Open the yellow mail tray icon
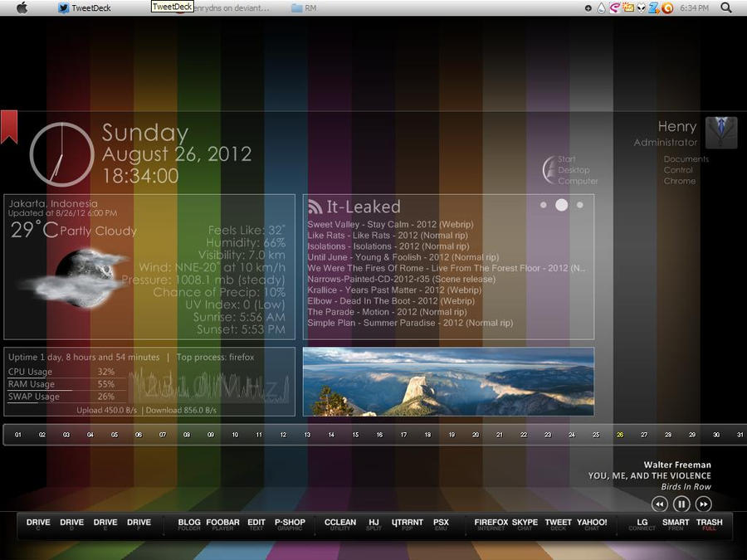This screenshot has height=560, width=747. (628, 7)
